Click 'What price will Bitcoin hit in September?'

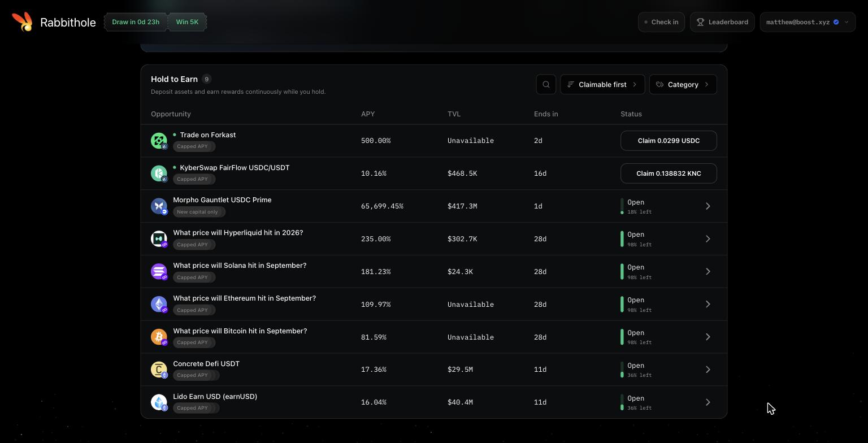pos(240,331)
